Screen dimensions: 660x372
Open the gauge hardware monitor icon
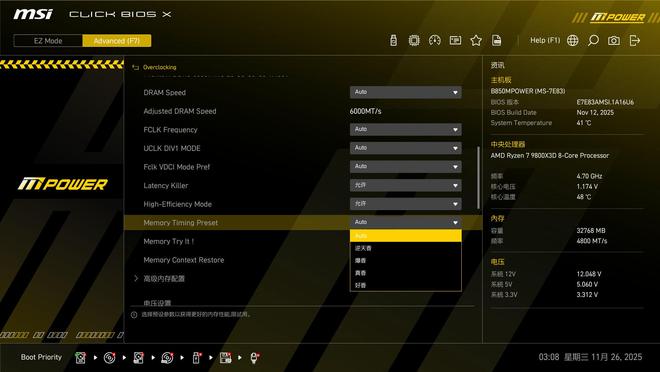point(434,40)
